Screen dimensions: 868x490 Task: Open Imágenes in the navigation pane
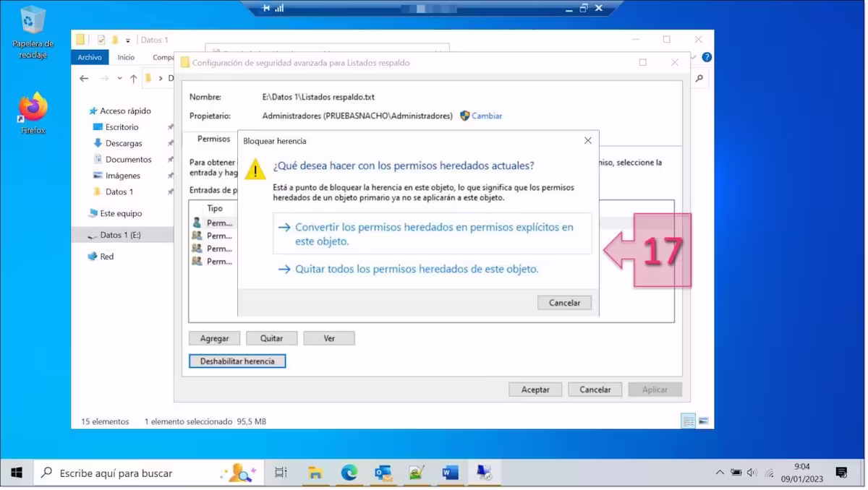coord(123,176)
